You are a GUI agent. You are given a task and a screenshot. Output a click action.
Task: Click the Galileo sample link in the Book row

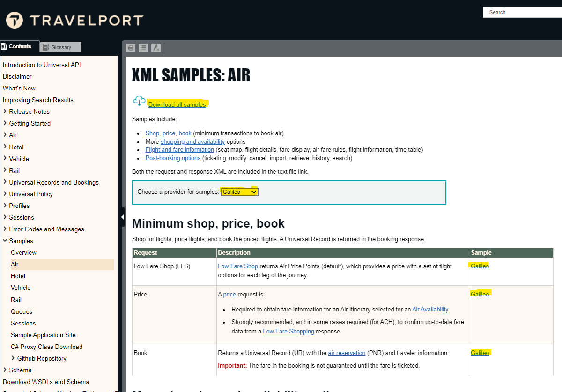[x=480, y=353]
